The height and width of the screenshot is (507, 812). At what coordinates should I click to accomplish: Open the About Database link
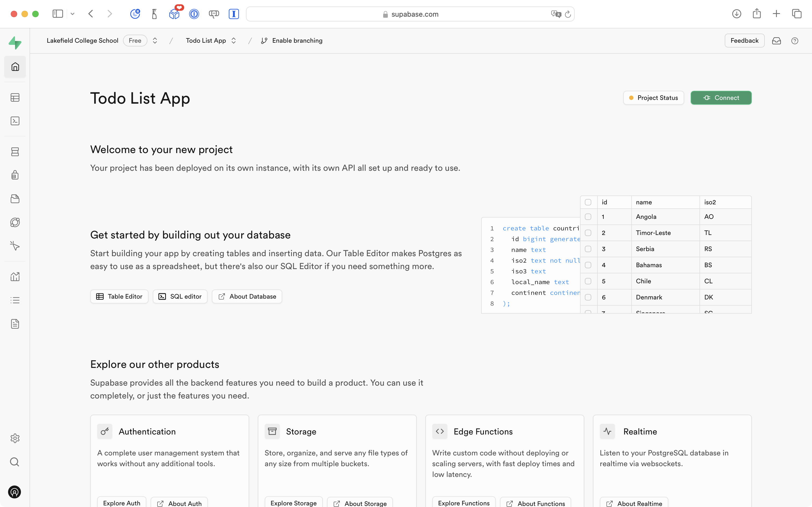click(247, 296)
